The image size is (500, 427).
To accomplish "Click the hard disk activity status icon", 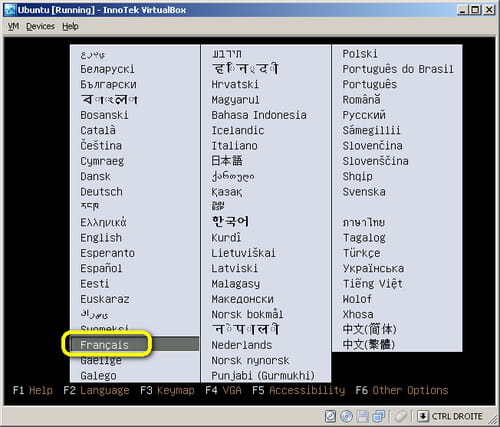I will pyautogui.click(x=330, y=416).
